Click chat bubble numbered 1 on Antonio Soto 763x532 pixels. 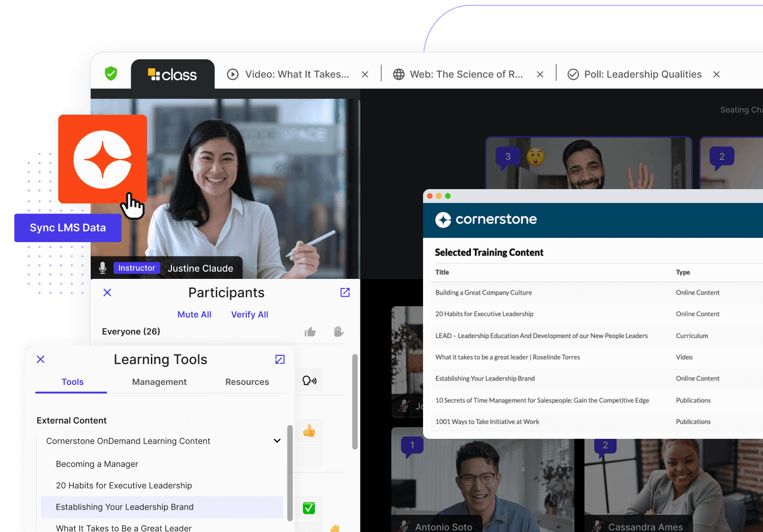coord(412,447)
